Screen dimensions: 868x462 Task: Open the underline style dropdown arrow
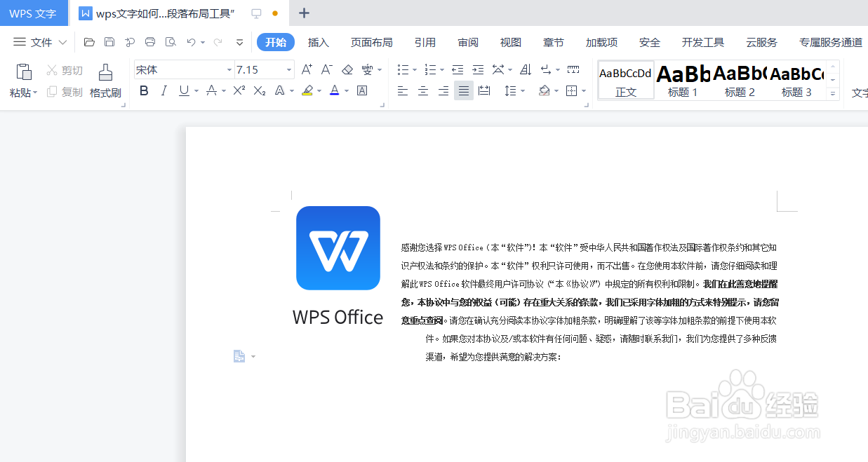[196, 91]
